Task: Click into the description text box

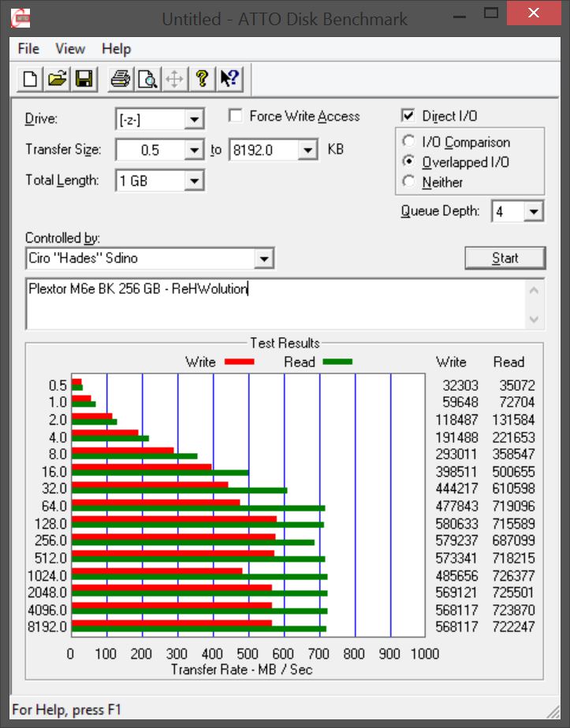Action: (275, 304)
